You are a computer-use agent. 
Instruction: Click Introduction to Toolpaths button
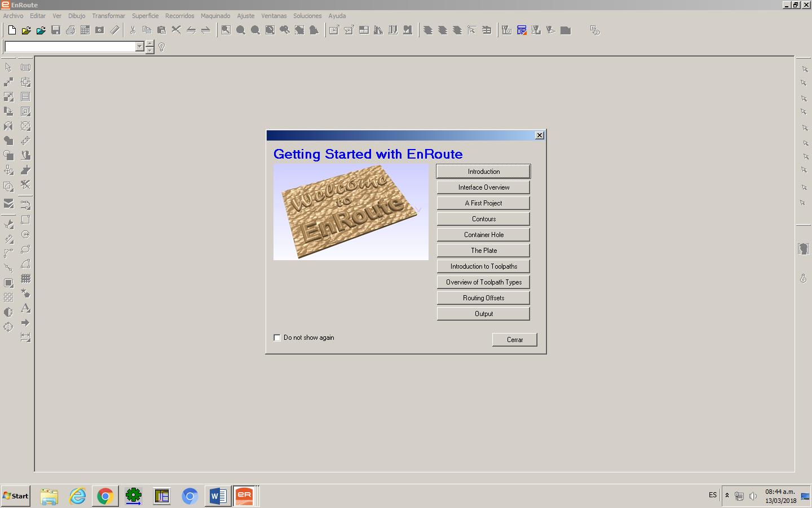(x=483, y=266)
